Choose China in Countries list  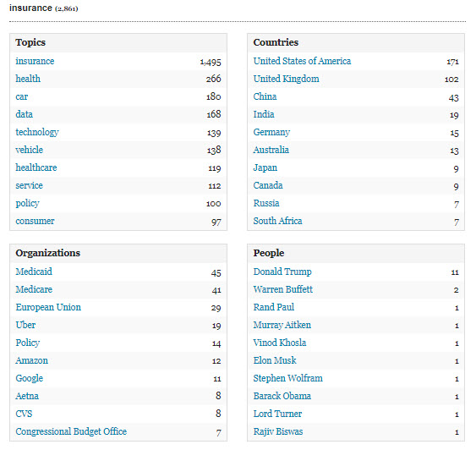click(x=265, y=96)
